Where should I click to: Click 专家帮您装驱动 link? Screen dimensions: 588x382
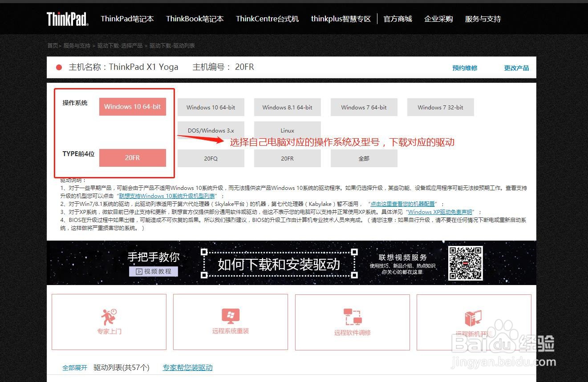pyautogui.click(x=187, y=368)
